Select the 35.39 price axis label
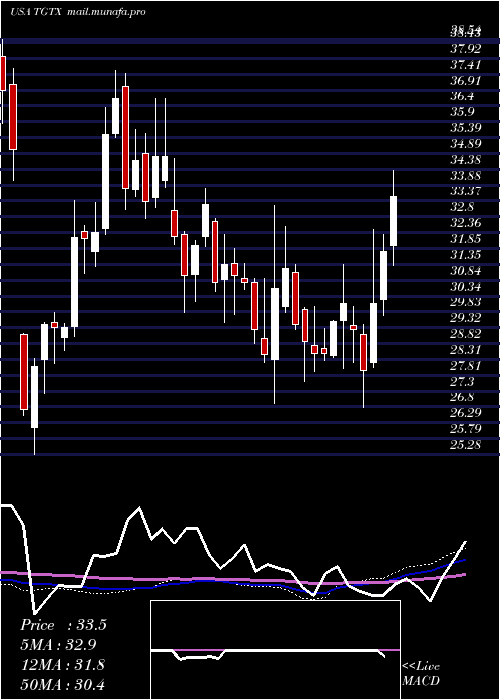Viewport: 500px width, 700px height. (466, 128)
